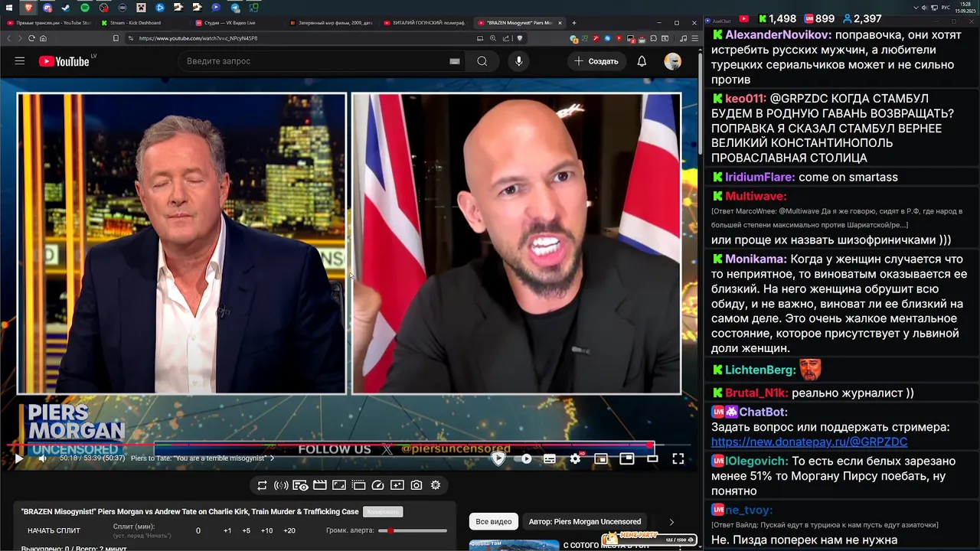Open the donatepay.ru link in chat
The image size is (980, 551).
(809, 442)
